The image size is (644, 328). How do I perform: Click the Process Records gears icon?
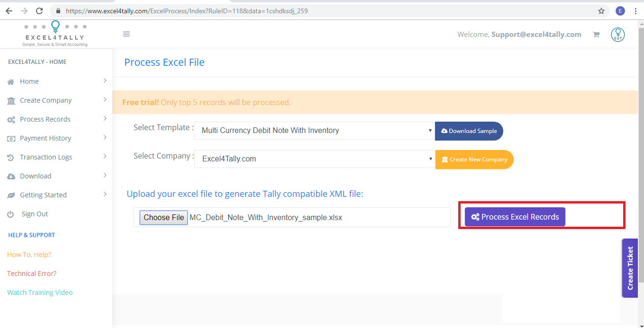pos(11,120)
